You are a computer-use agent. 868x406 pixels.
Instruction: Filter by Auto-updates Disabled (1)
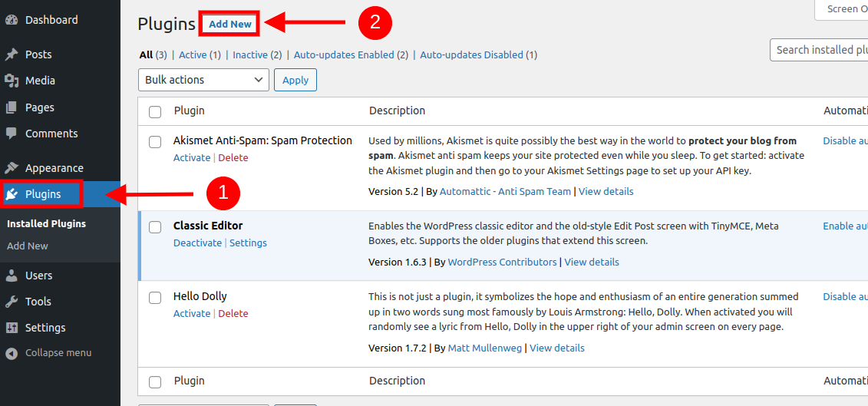(479, 54)
